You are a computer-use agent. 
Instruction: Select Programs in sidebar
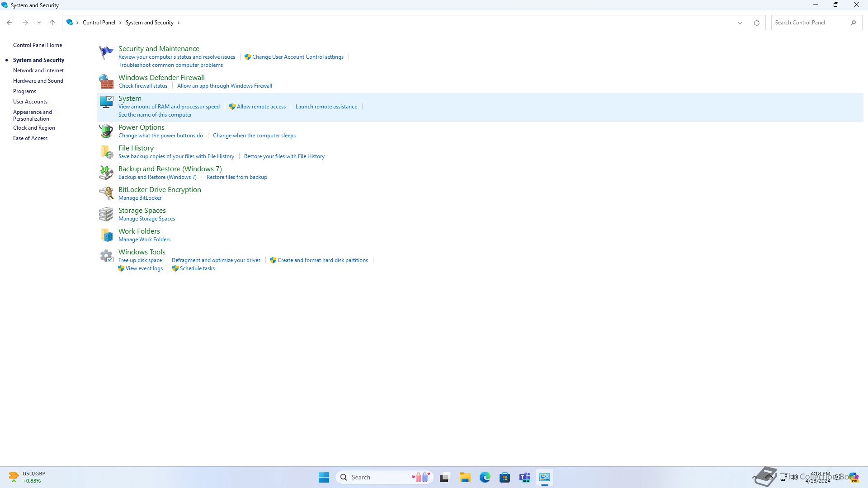(x=24, y=91)
